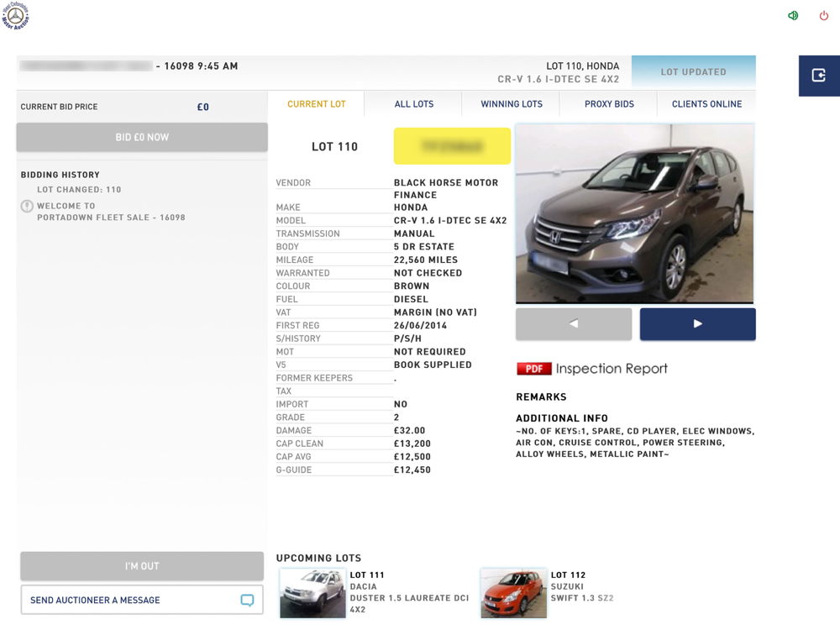Viewport: 840px width, 630px height.
Task: Click the 'MANUAL' transmission value
Action: pos(414,234)
